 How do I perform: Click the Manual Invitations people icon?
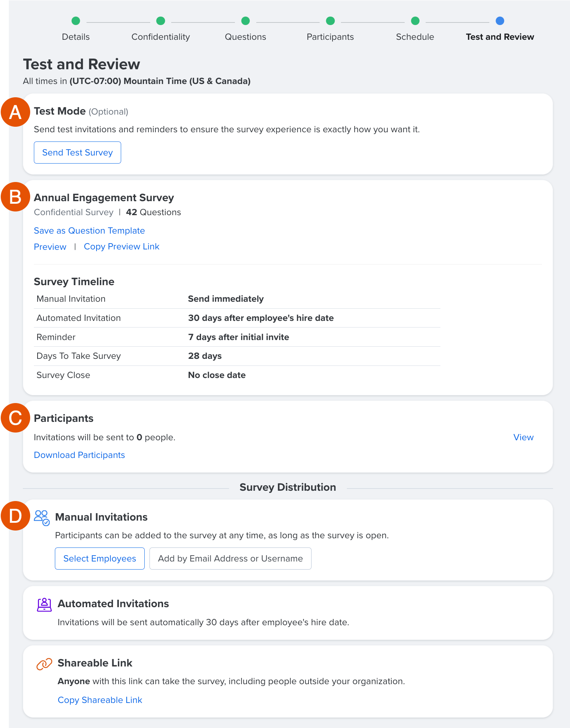(x=42, y=518)
